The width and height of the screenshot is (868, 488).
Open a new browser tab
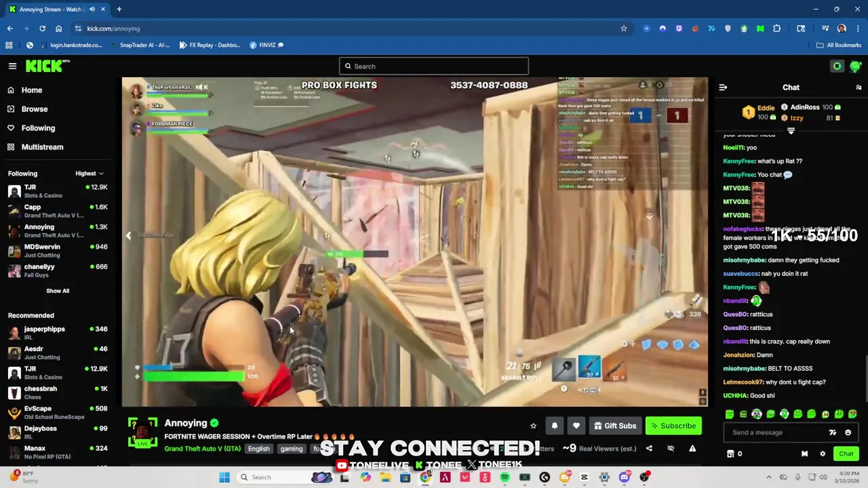(119, 9)
